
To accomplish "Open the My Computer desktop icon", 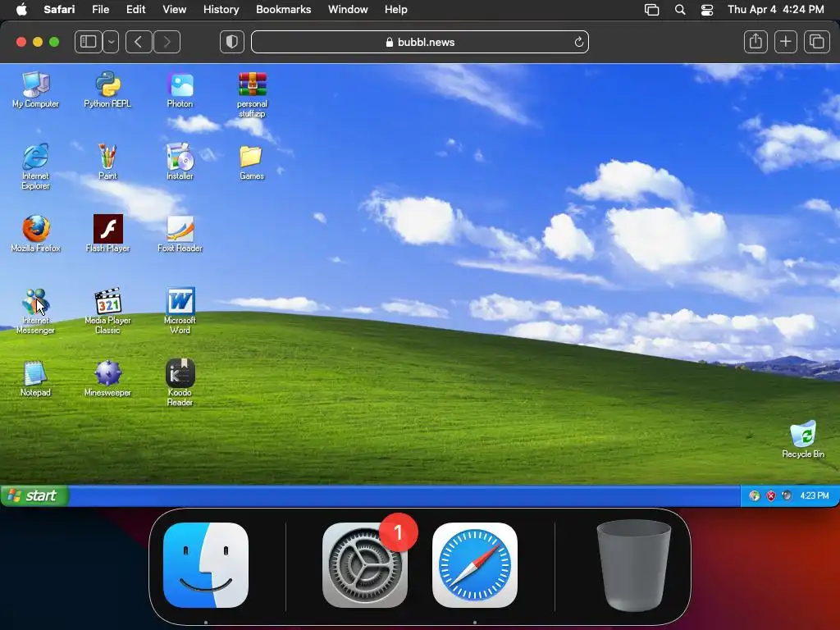I will point(36,89).
